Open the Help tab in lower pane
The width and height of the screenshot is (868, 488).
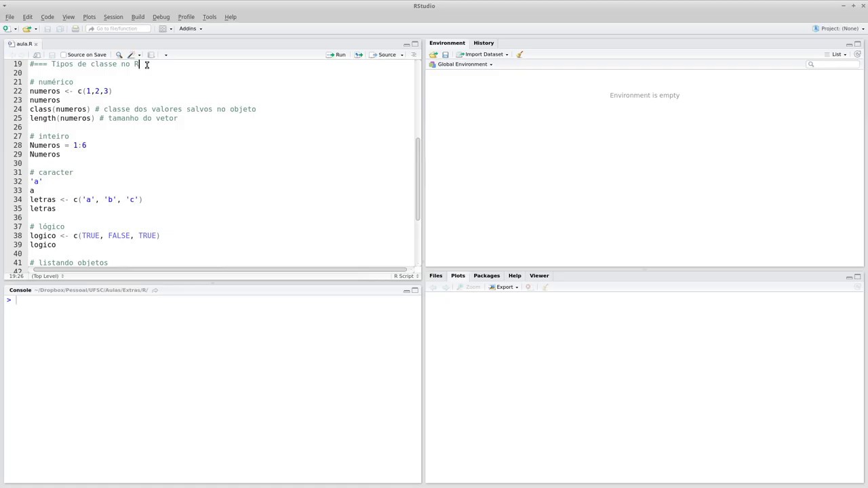click(x=515, y=276)
